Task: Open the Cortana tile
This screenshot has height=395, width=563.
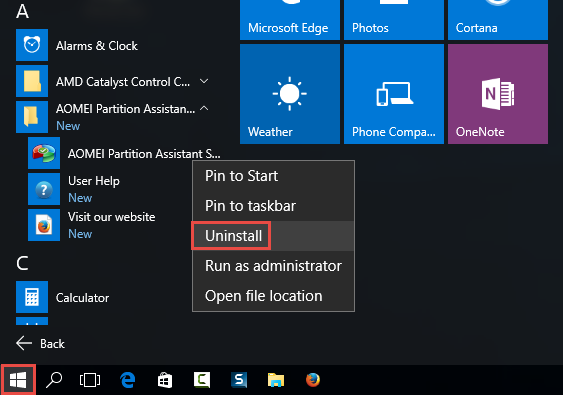Action: click(x=498, y=20)
